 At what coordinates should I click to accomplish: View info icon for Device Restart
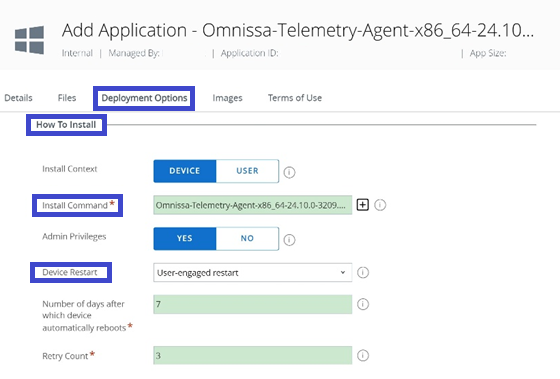click(363, 273)
